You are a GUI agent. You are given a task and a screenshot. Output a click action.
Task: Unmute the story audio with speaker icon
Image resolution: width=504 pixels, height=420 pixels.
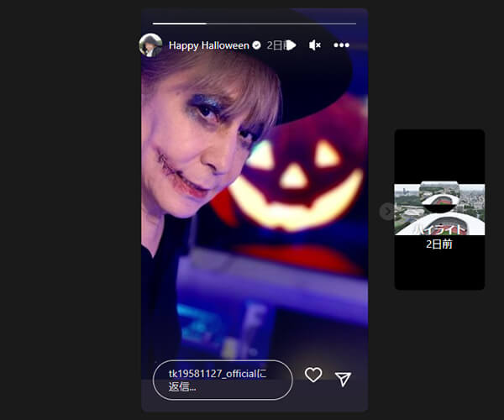(315, 45)
